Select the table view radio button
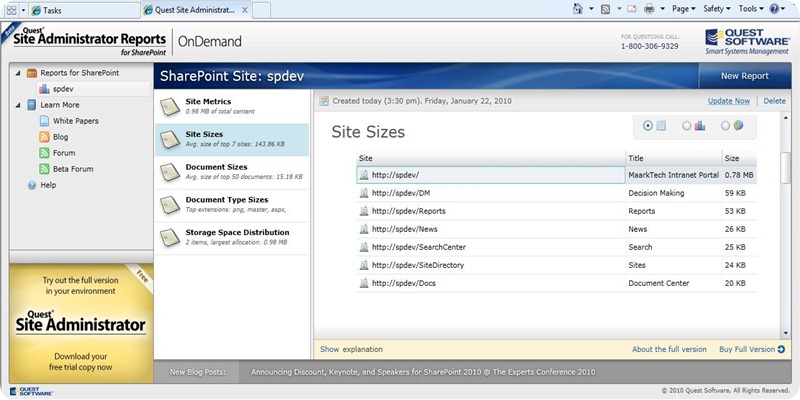The height and width of the screenshot is (400, 800). coord(648,125)
